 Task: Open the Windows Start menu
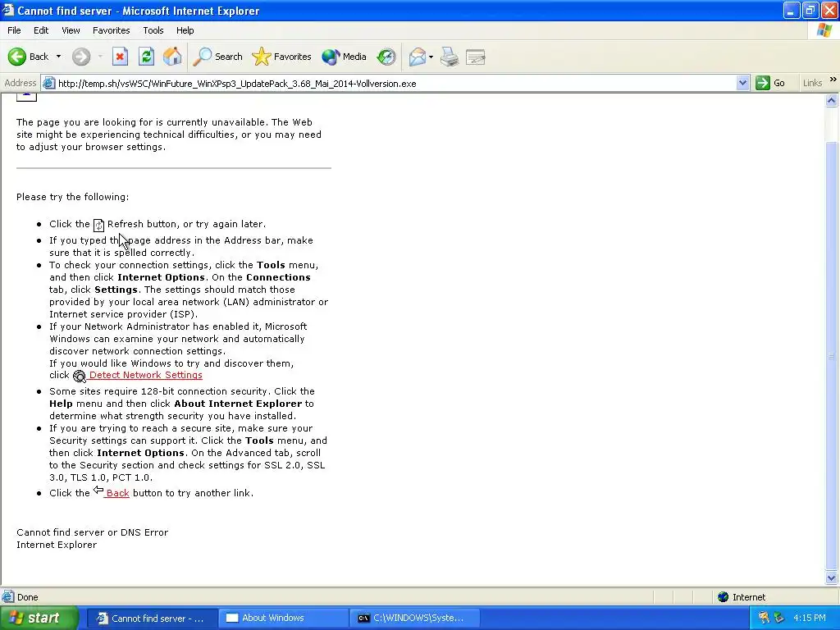[39, 618]
